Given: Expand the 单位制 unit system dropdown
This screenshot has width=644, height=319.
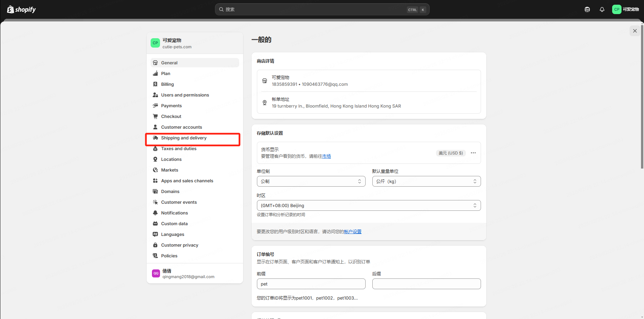Looking at the screenshot, I should point(311,181).
